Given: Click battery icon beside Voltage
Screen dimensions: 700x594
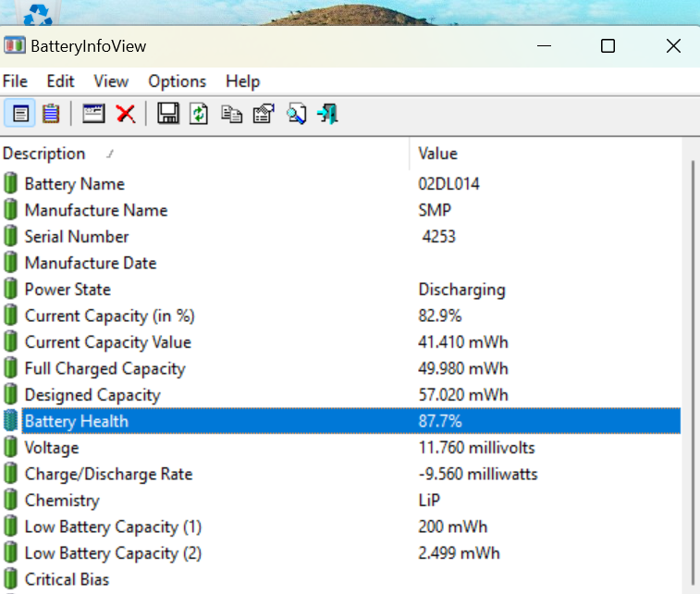Looking at the screenshot, I should (11, 447).
